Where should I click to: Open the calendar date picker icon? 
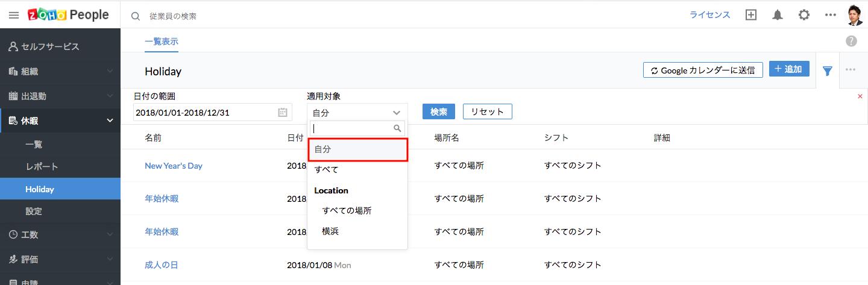[x=283, y=113]
